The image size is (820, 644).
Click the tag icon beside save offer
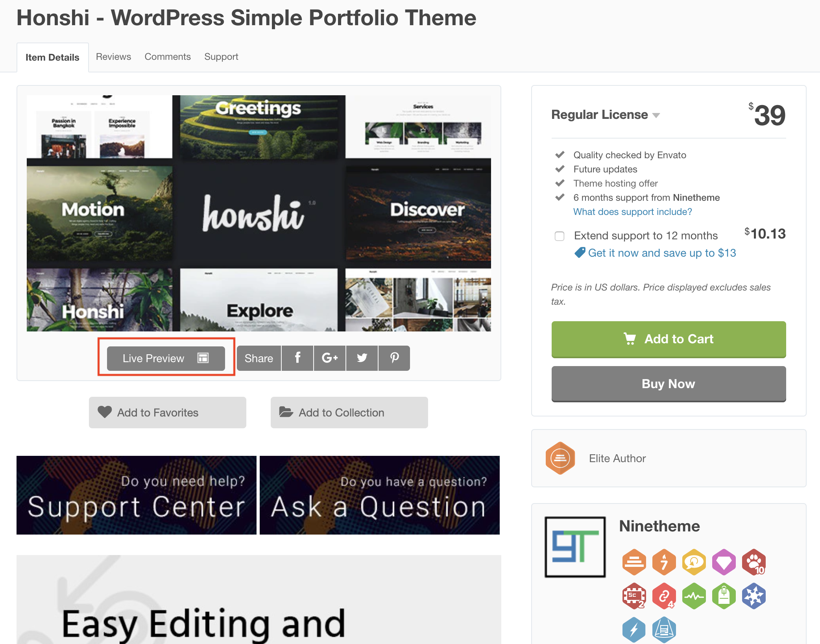[x=580, y=253]
